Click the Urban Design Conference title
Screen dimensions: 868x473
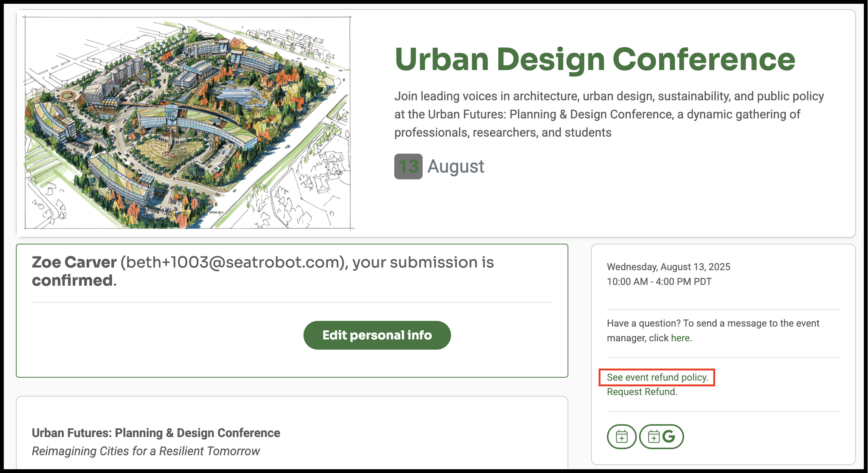(x=595, y=59)
